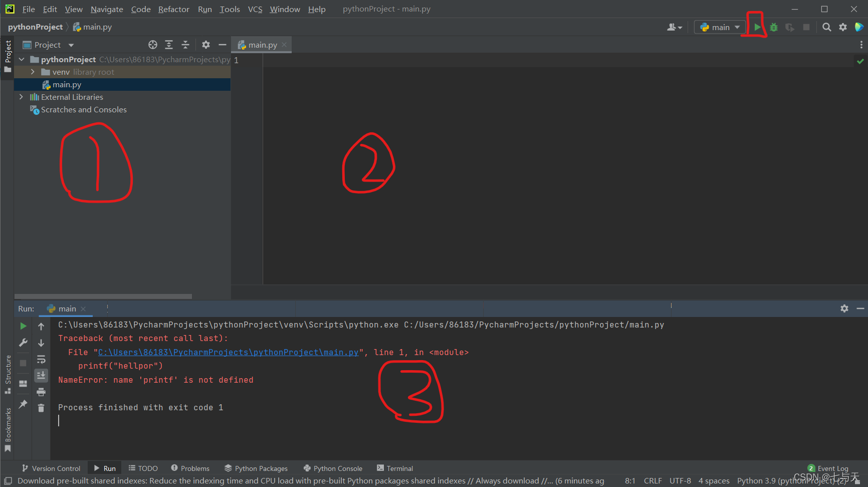
Task: Open Project panel options gear
Action: [206, 45]
